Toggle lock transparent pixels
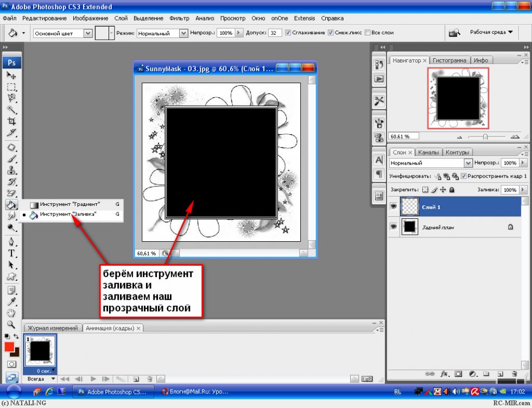Image resolution: width=532 pixels, height=408 pixels. 425,190
